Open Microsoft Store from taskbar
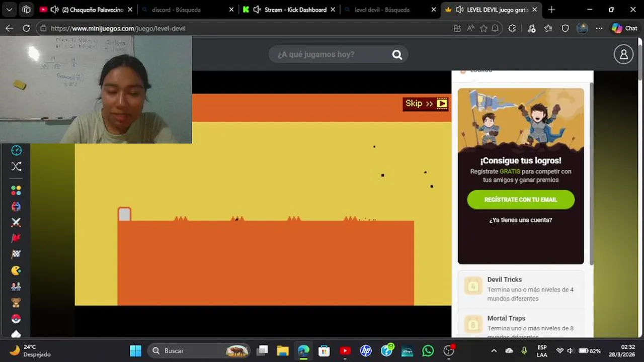The height and width of the screenshot is (362, 644). click(x=324, y=350)
